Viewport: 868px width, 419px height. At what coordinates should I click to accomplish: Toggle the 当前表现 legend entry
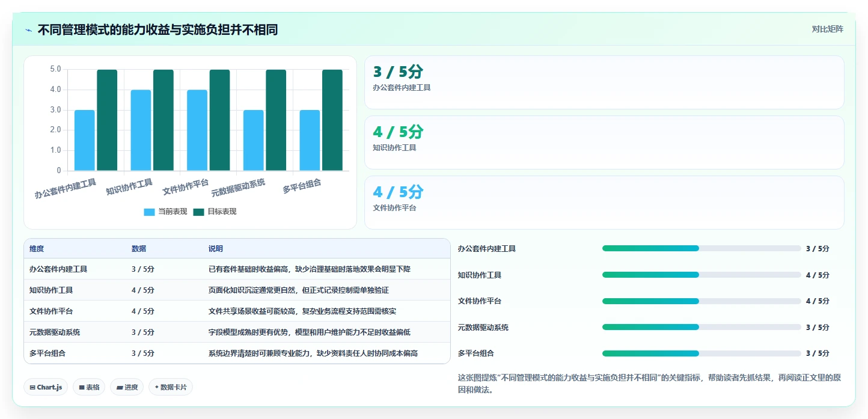(165, 212)
